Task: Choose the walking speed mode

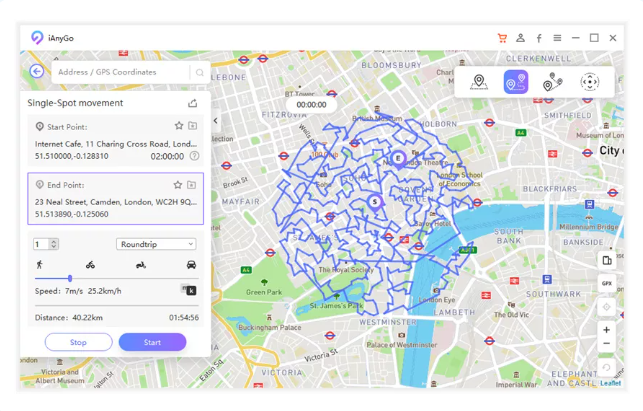Action: pos(39,265)
